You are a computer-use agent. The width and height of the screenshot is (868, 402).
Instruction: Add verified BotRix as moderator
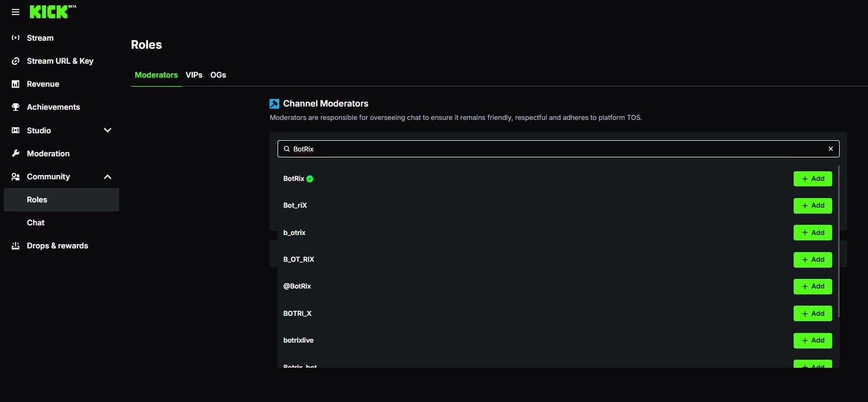pyautogui.click(x=812, y=179)
